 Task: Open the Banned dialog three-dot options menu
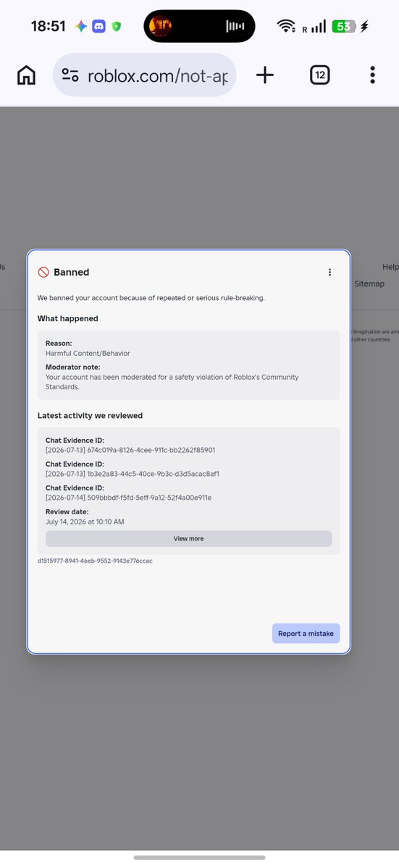coord(329,272)
